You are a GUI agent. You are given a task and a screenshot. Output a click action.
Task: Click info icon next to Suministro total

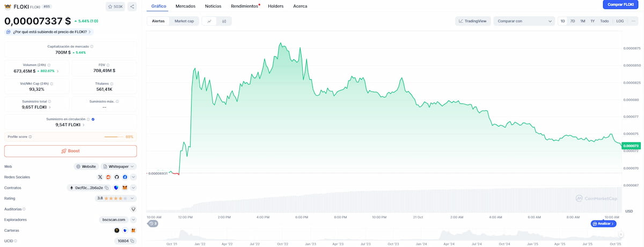tap(49, 101)
